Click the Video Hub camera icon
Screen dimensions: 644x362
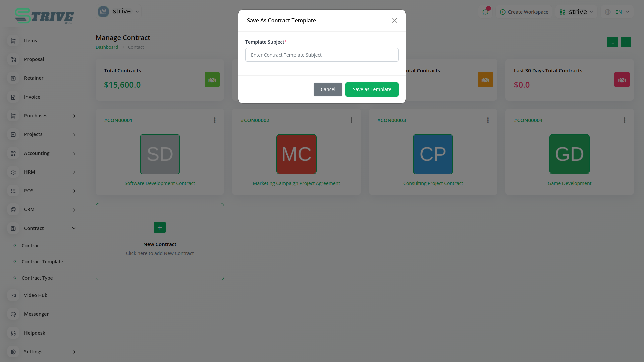tap(13, 295)
